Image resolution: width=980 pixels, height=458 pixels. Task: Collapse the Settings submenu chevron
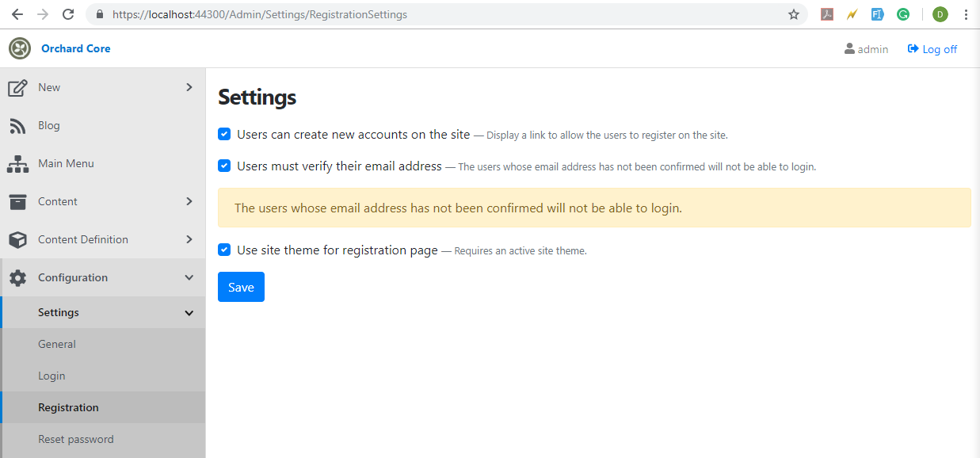click(189, 313)
